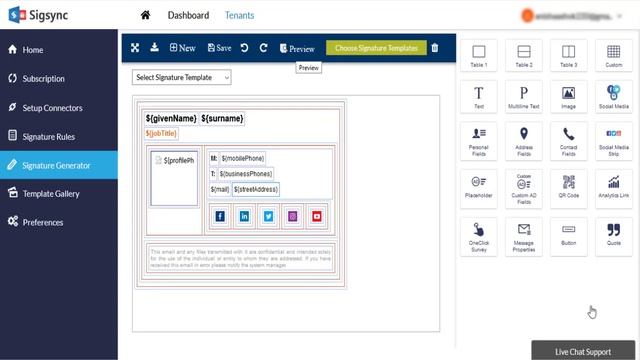
Task: Click the Sigsync logo
Action: pos(38,15)
